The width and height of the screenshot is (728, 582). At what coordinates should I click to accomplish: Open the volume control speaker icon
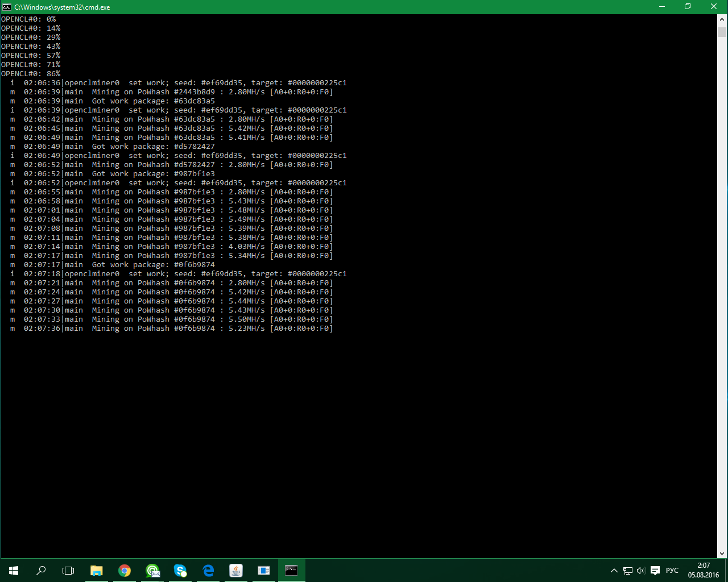coord(641,571)
